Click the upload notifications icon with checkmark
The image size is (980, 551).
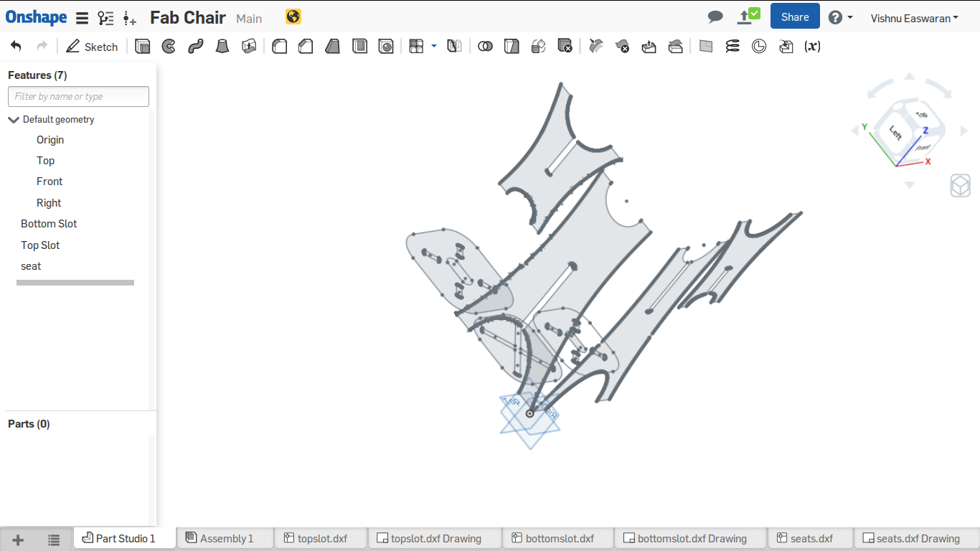748,16
